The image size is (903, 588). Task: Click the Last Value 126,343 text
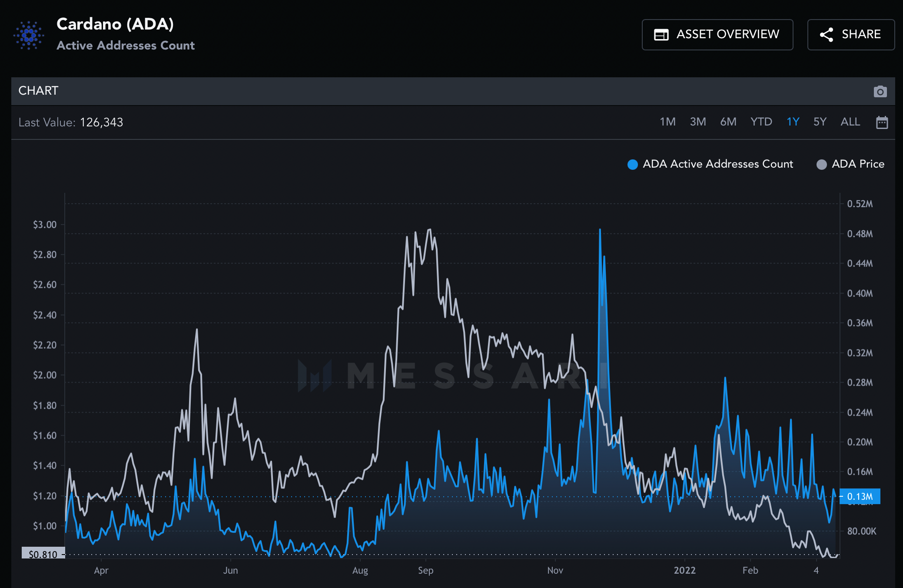(71, 122)
